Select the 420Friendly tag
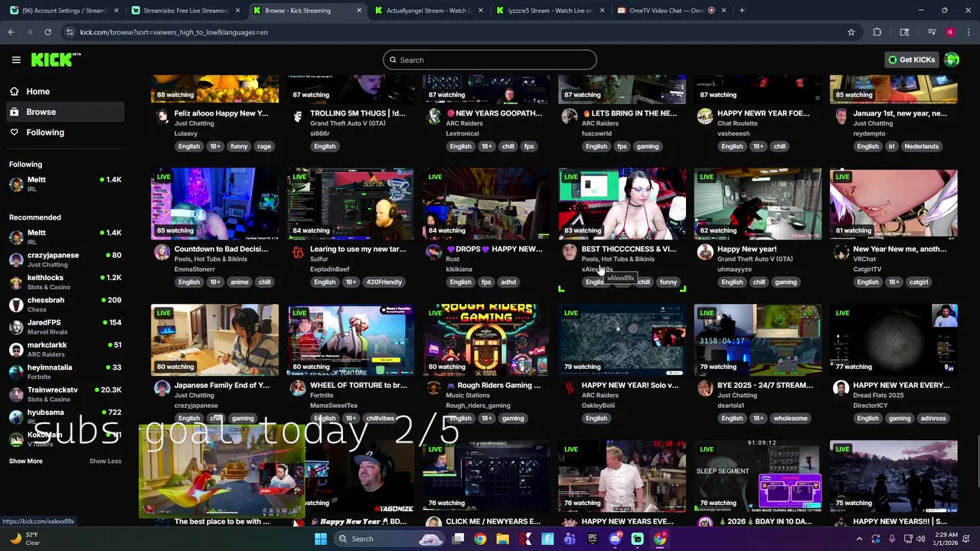Screen dimensions: 980x551 384,282
